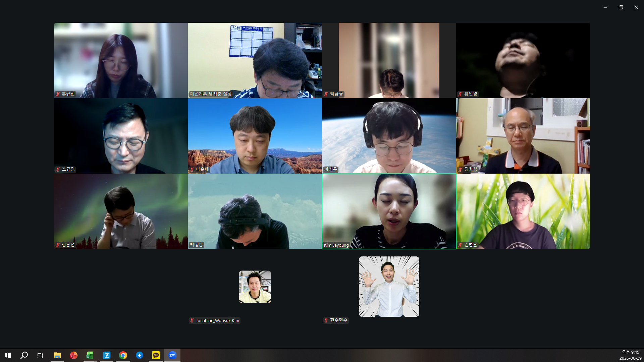Select 이기은's video tile with headphones
The image size is (644, 362).
pyautogui.click(x=389, y=136)
